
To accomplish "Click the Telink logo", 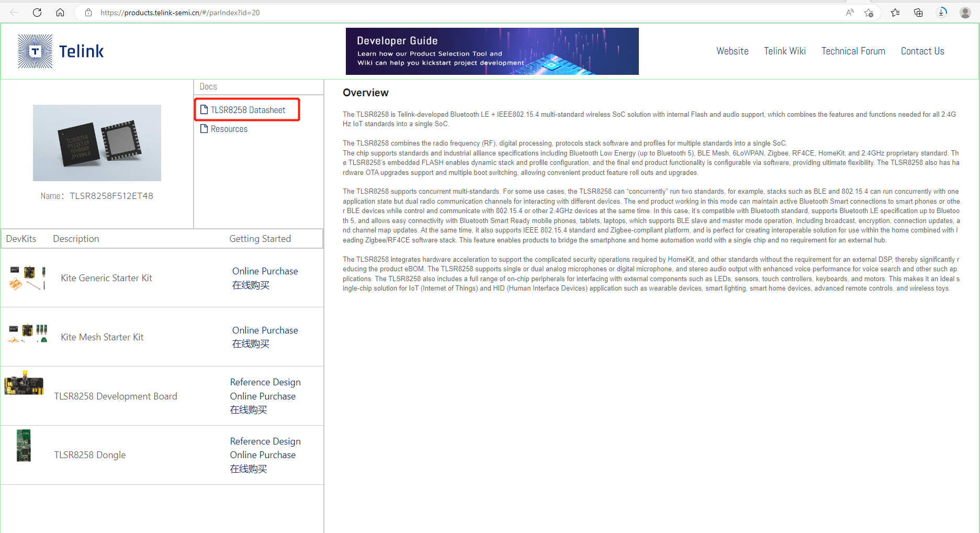I will coord(60,51).
